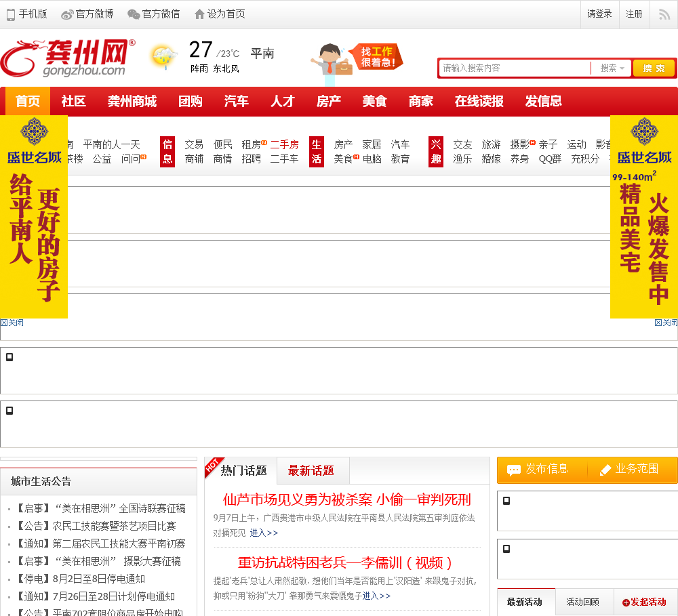Switch to the 热门话题 tab
This screenshot has width=678, height=616.
coord(243,470)
